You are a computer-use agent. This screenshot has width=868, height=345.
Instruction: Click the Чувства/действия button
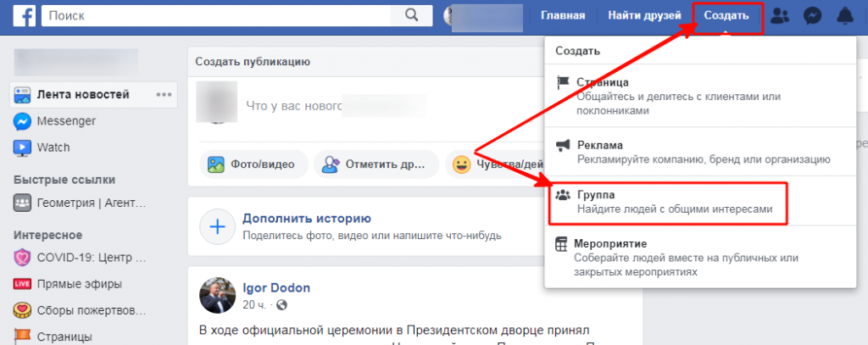pyautogui.click(x=495, y=164)
